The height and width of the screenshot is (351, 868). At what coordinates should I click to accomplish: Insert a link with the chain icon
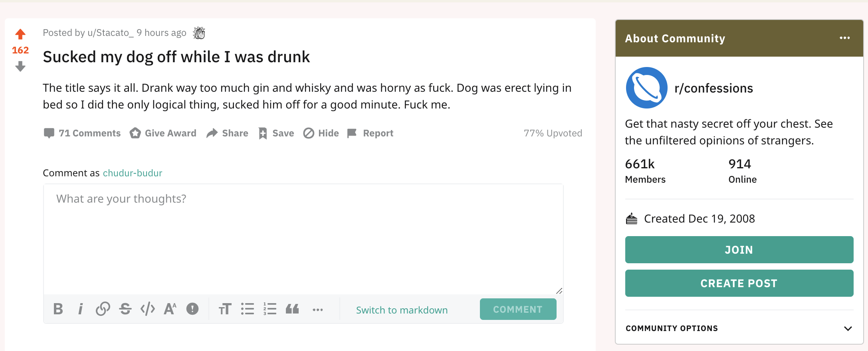(103, 309)
